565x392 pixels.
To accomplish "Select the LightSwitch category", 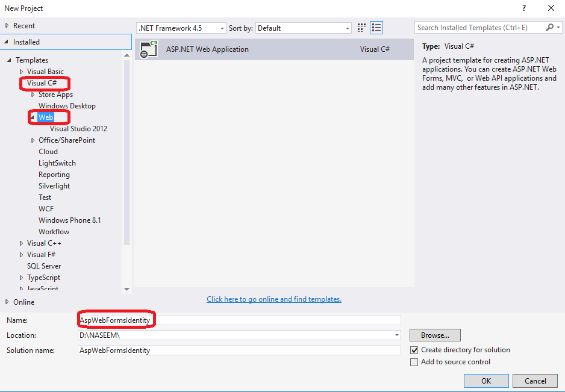I will [57, 163].
